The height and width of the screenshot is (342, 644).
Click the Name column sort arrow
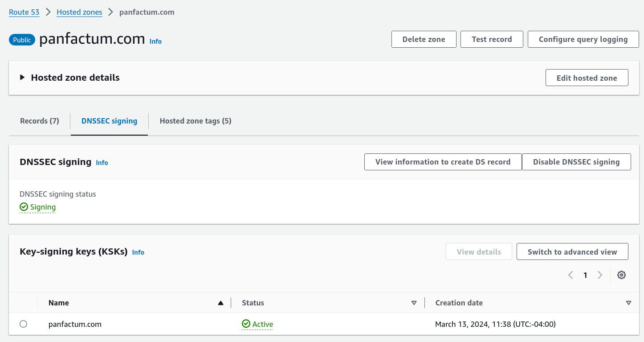(x=220, y=303)
